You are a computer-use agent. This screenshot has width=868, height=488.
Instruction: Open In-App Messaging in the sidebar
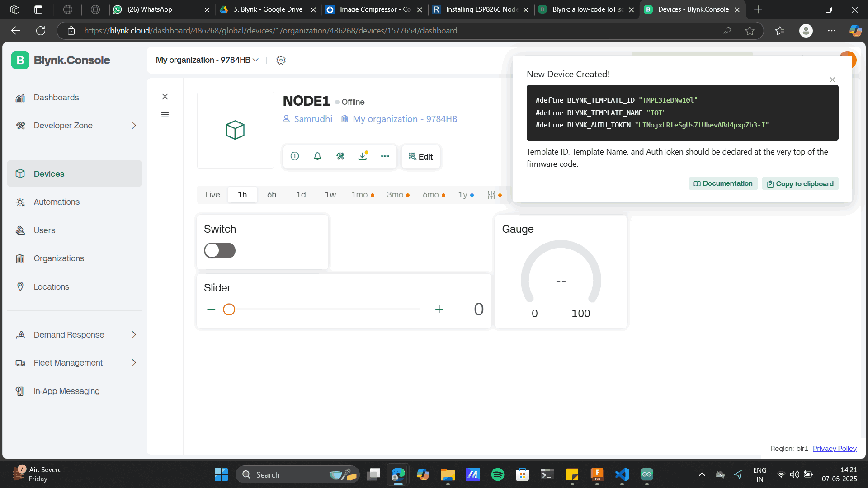tap(75, 391)
